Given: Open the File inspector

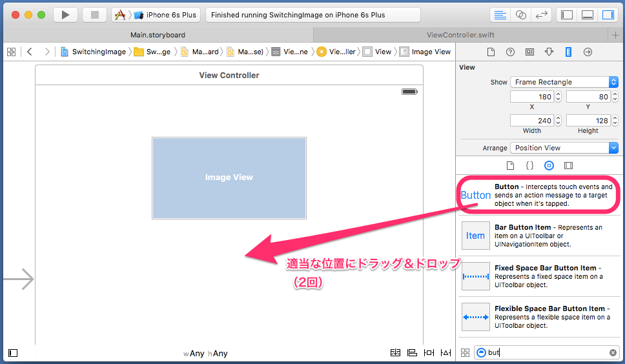Looking at the screenshot, I should tap(491, 52).
